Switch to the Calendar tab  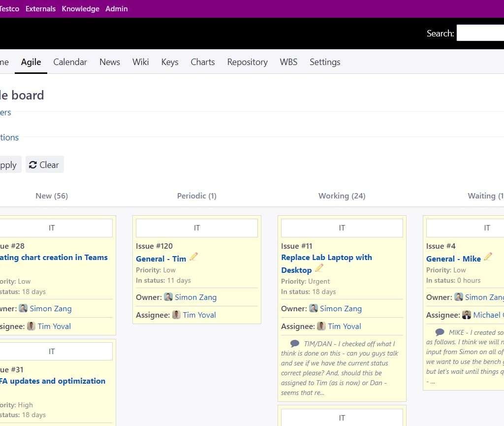pos(70,62)
